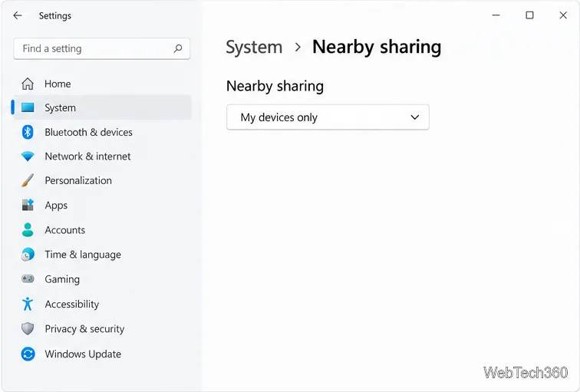Click the Network wifi icon
Image resolution: width=580 pixels, height=392 pixels.
28,156
